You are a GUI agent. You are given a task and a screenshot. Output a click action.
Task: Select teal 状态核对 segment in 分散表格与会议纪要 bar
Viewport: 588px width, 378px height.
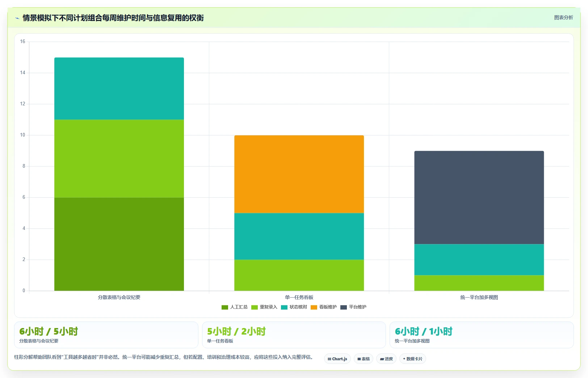pos(119,89)
